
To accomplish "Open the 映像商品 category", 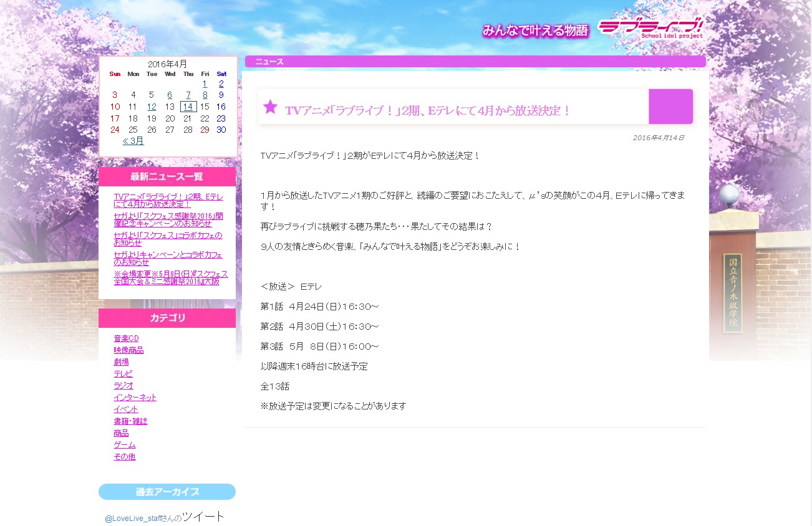I will 128,350.
